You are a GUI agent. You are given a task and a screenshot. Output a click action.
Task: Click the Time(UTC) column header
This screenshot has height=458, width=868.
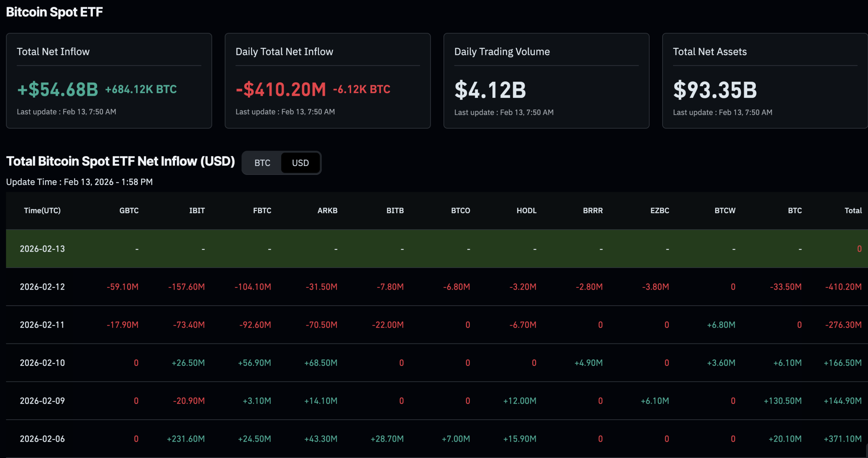(42, 210)
